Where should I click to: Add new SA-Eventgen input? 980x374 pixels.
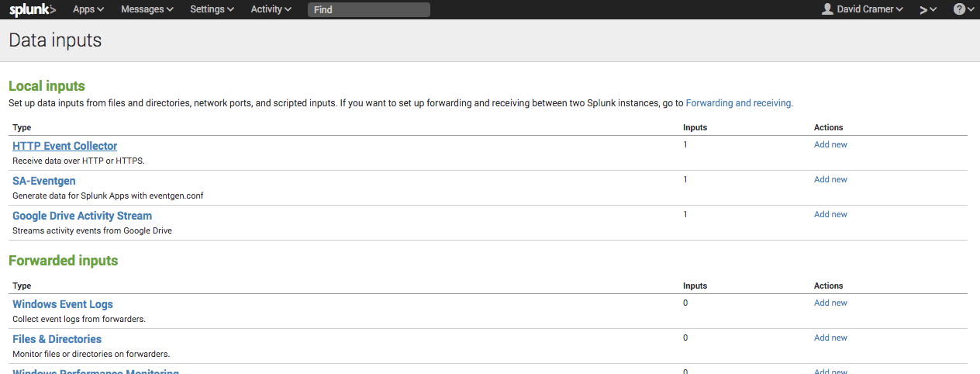(x=830, y=179)
